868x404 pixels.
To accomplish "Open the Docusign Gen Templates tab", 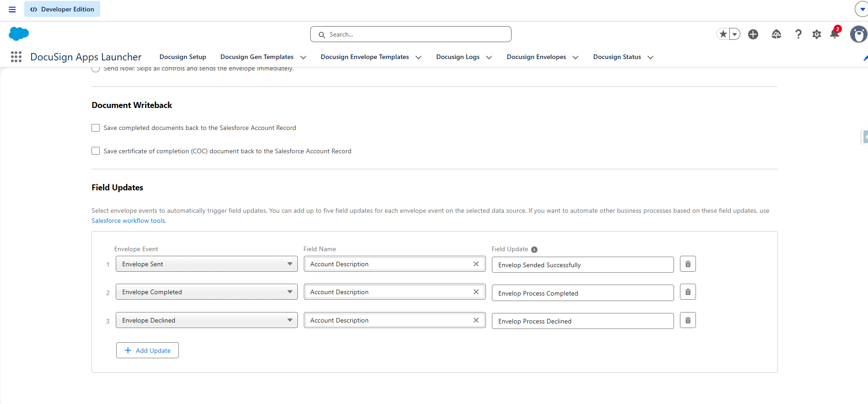I will tap(257, 57).
